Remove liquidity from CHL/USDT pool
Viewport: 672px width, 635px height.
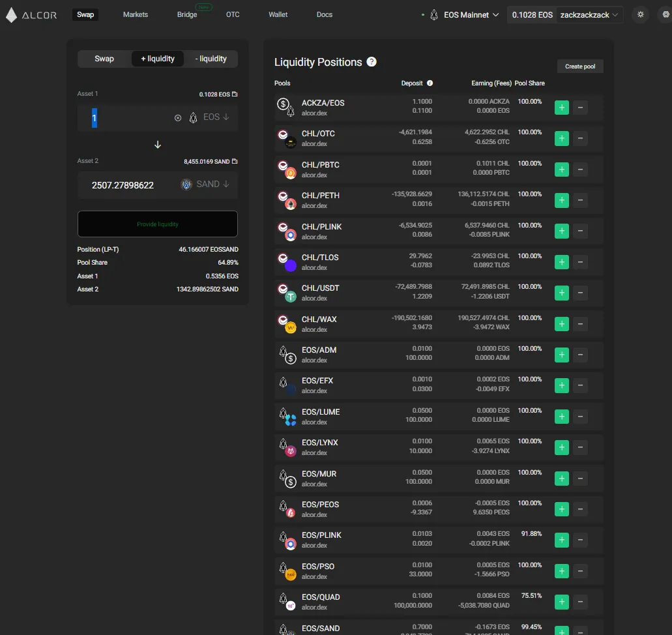coord(580,293)
